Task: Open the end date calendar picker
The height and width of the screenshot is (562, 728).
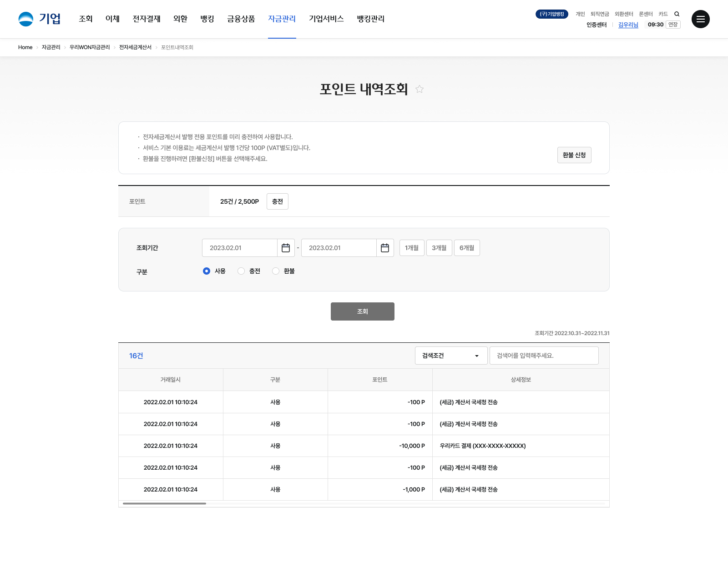Action: pos(385,248)
